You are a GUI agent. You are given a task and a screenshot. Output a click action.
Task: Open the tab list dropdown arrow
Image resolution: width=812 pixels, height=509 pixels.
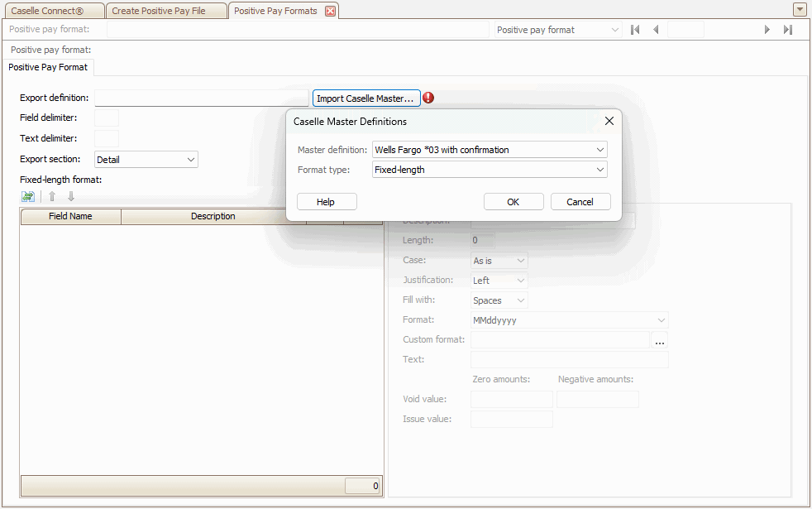click(x=800, y=10)
